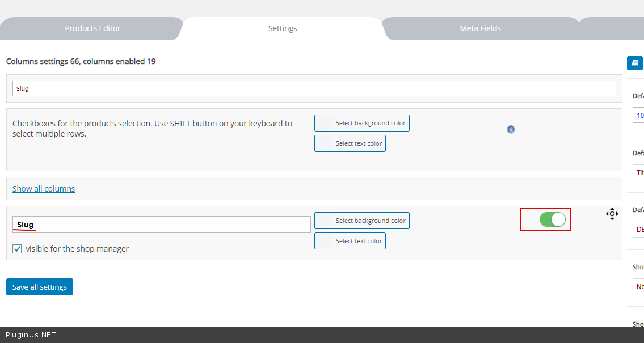Open the Meta Fields tab

click(480, 28)
